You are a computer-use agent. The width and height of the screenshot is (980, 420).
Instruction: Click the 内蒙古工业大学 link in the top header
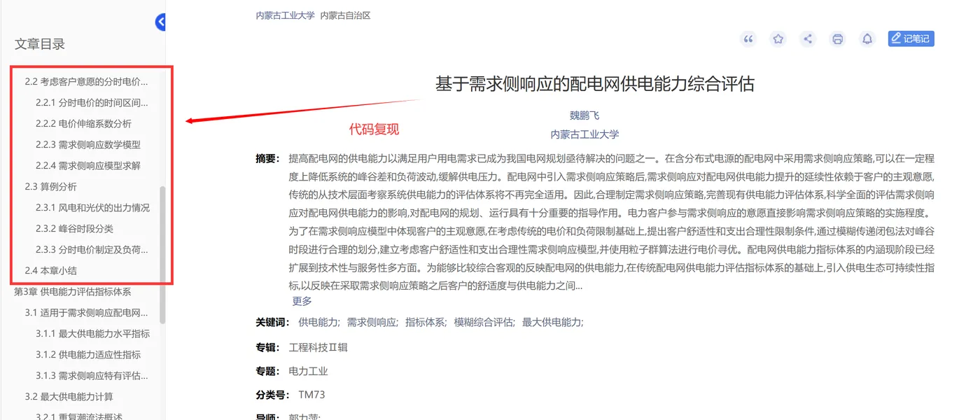pos(286,15)
